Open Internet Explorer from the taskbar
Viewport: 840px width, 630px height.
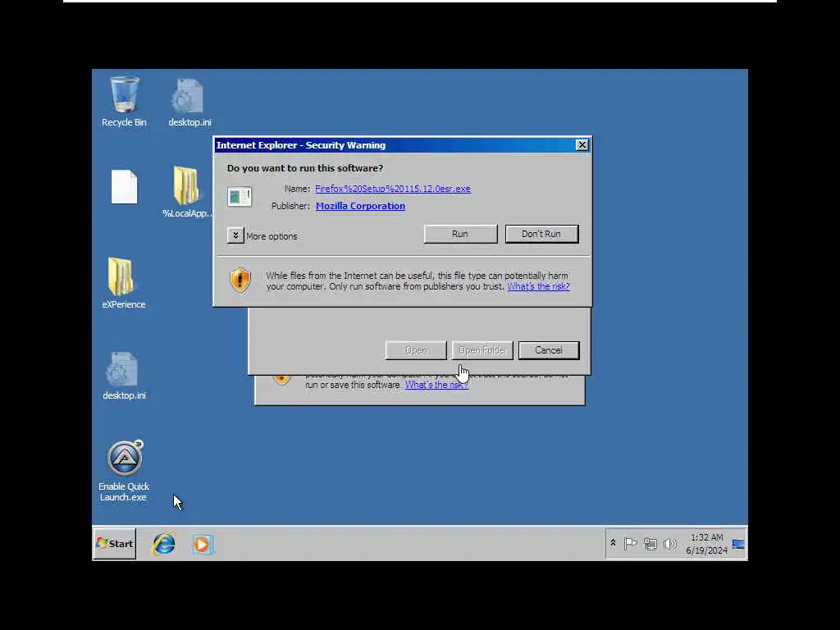(164, 545)
